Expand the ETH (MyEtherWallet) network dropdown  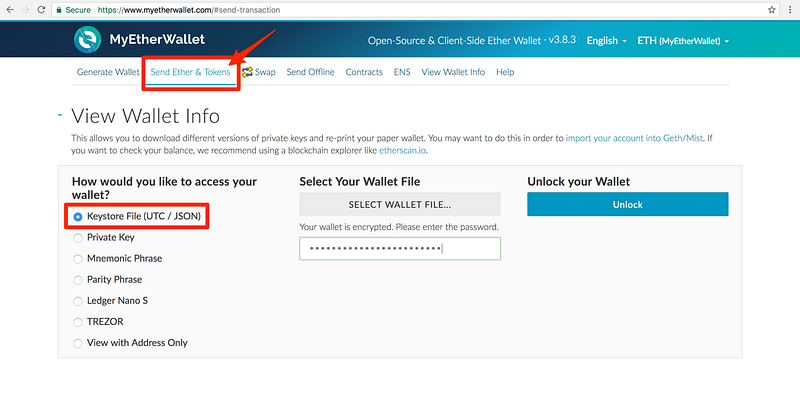click(683, 41)
